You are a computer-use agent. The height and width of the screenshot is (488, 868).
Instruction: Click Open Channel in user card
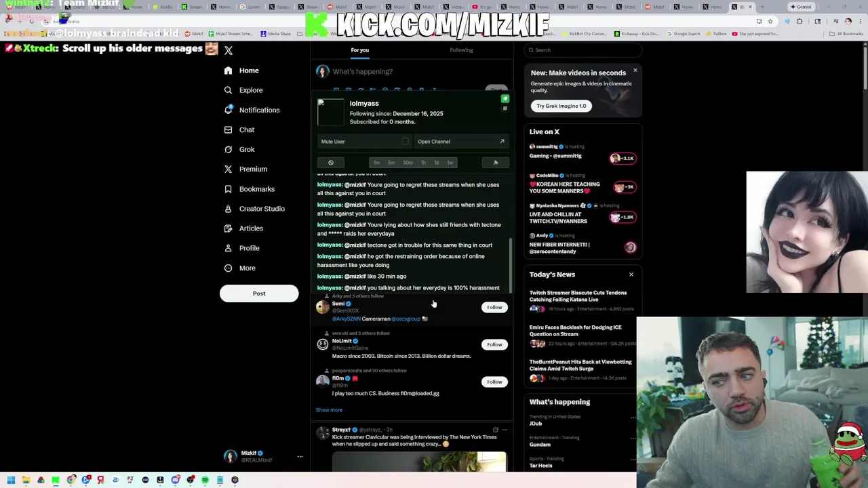[461, 142]
